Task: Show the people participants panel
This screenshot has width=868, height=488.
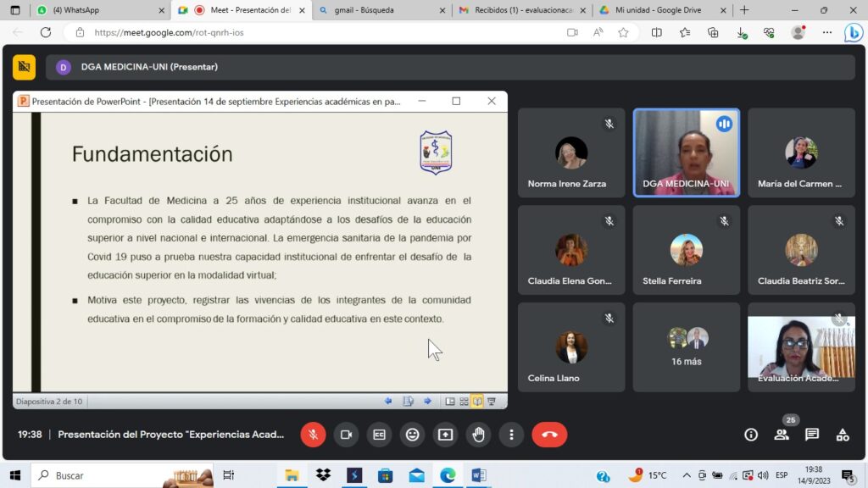Action: click(x=782, y=435)
